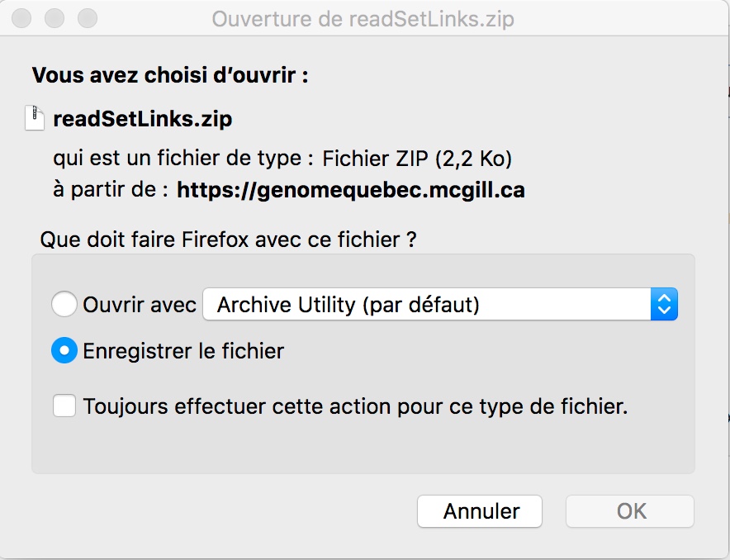Screen dimensions: 730x560
Task: Click the middle minimize window button
Action: [55, 19]
